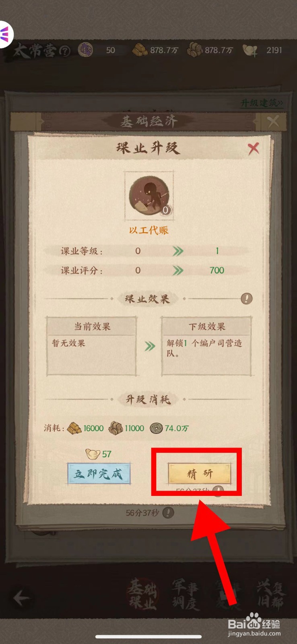Tap the help question mark beside 太常营
The height and width of the screenshot is (644, 297).
point(64,51)
